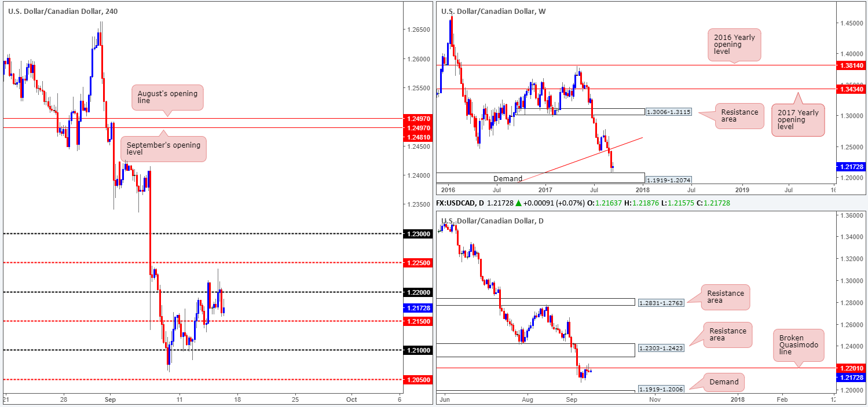Click the 1.21500 red price label
The image size is (868, 407).
click(417, 321)
